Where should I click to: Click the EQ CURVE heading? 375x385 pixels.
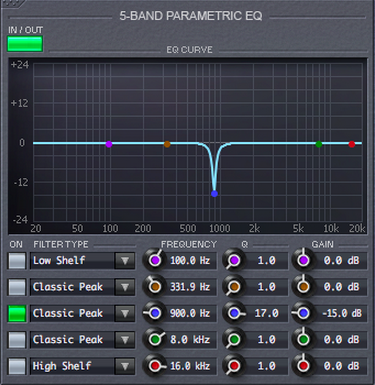(189, 50)
